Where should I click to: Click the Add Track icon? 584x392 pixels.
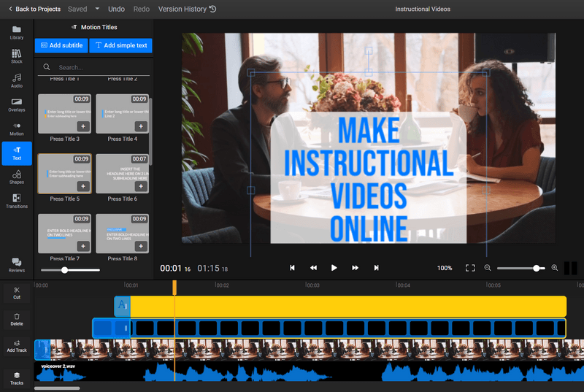17,346
